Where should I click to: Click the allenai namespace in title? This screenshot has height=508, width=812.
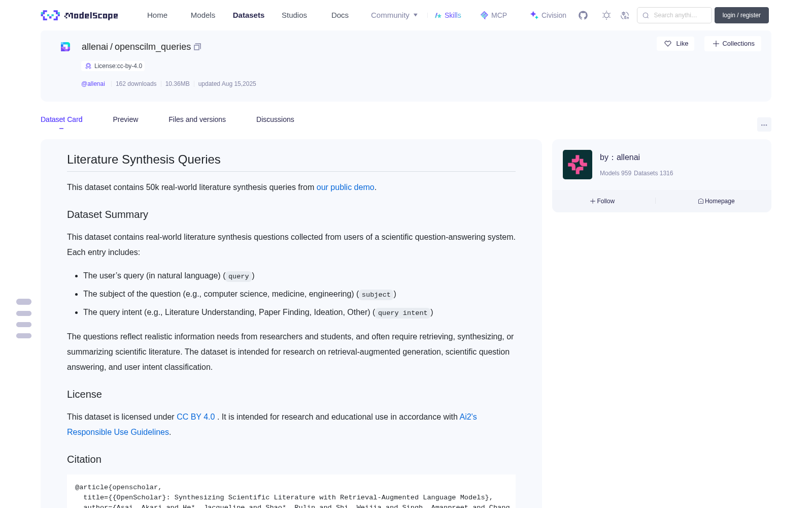(95, 47)
